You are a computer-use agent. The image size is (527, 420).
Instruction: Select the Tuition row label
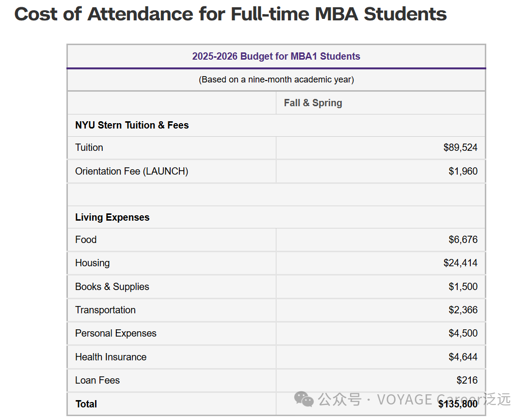click(x=89, y=147)
